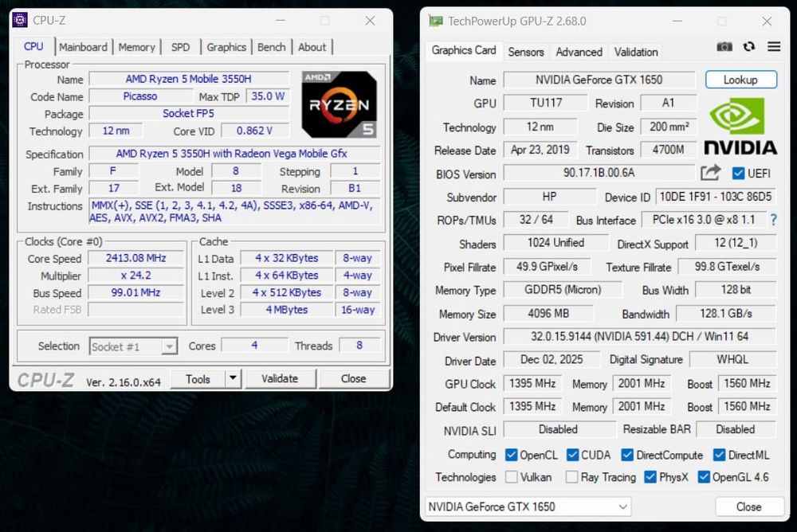The image size is (797, 532).
Task: Toggle the Vulkan checkbox
Action: [512, 476]
